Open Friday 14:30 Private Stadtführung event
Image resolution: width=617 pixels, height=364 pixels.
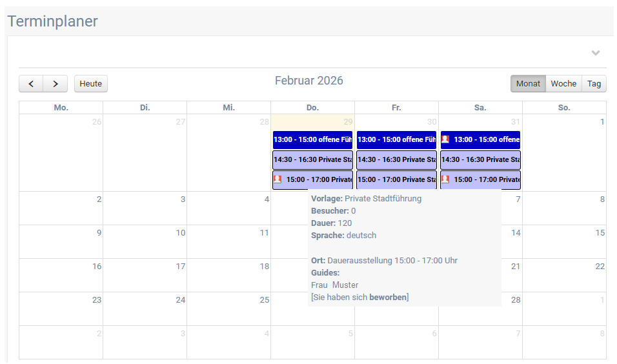pos(396,159)
